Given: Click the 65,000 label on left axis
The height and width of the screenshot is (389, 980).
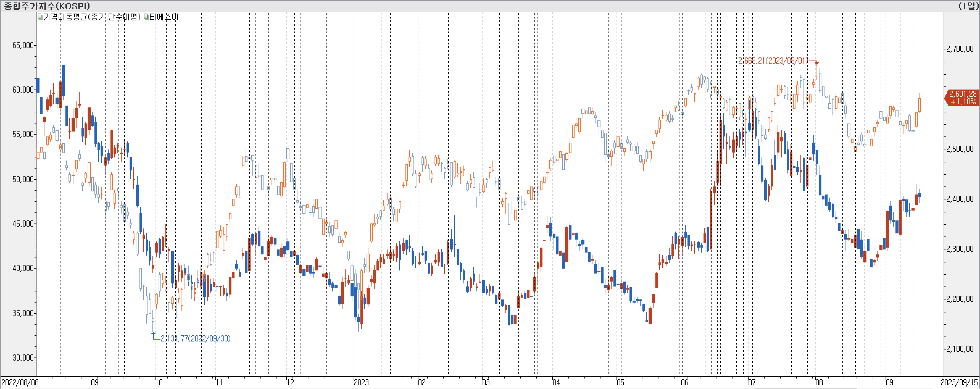Looking at the screenshot, I should pos(23,45).
